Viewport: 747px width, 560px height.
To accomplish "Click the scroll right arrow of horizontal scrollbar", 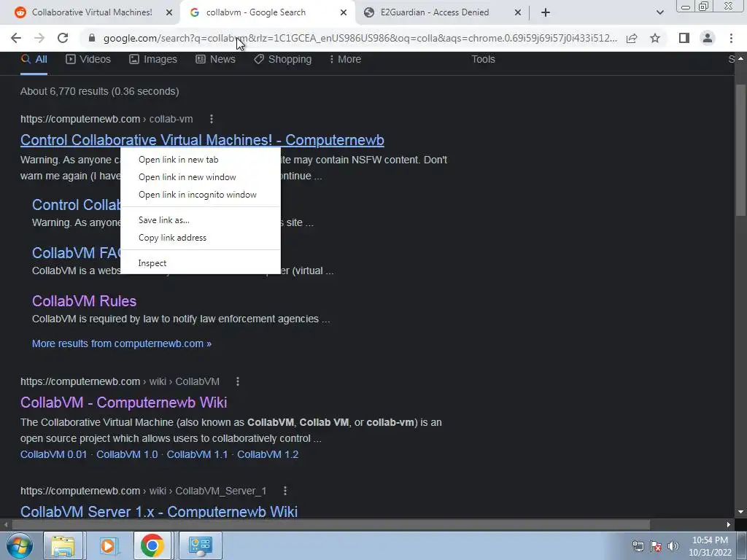I will 729,525.
